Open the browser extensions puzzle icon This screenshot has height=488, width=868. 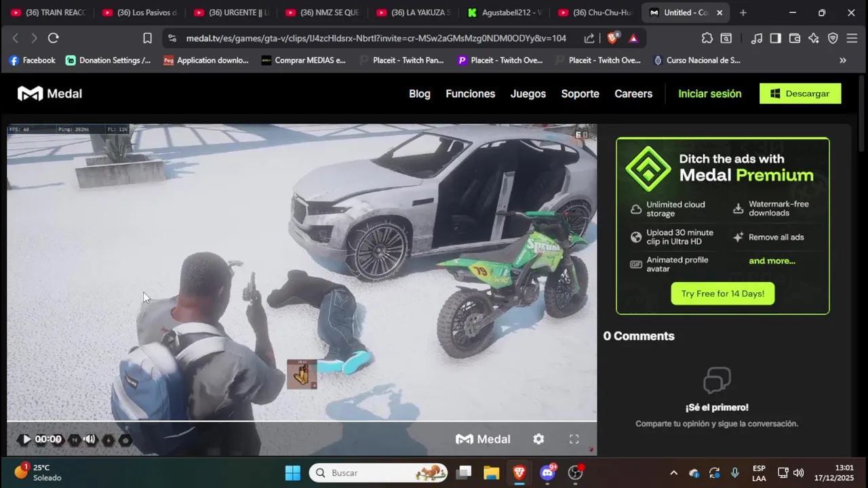click(707, 38)
